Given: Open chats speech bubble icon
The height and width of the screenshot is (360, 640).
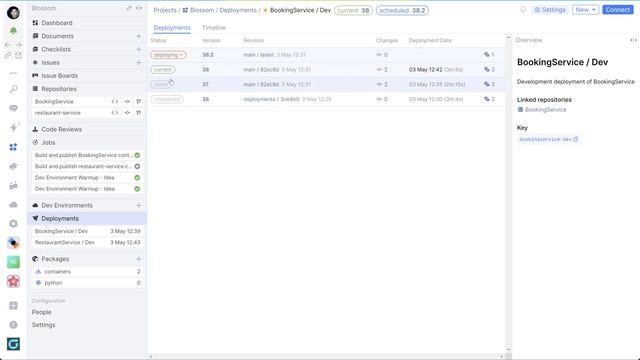Looking at the screenshot, I should 13,108.
